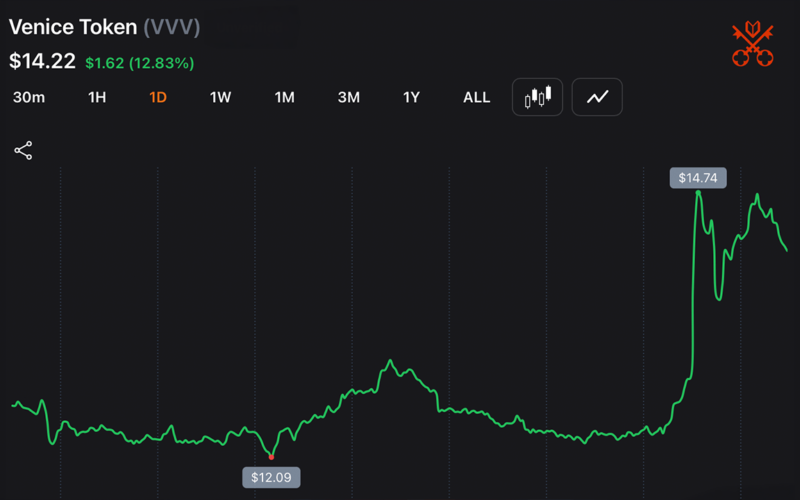Click the $12.09 low price label
The image size is (800, 500).
click(271, 478)
